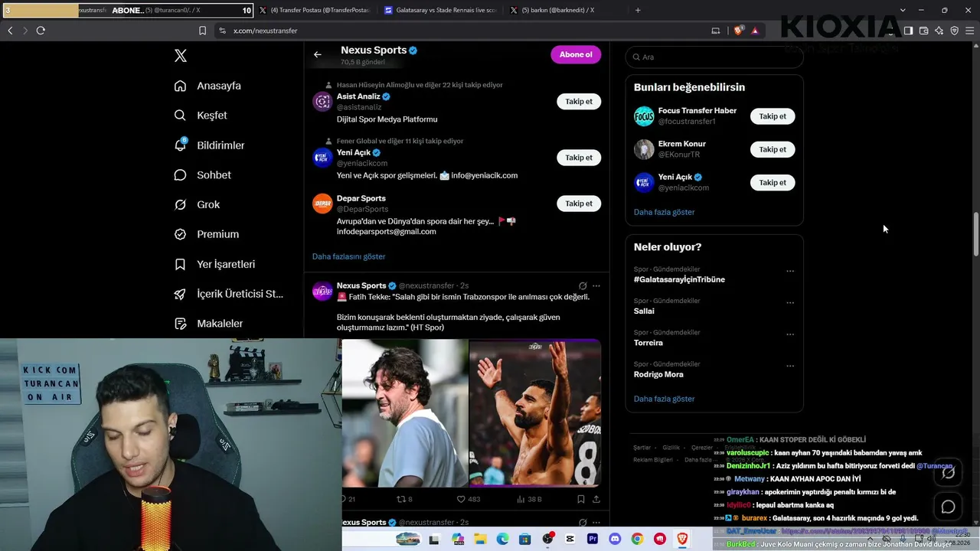
Task: Click Daha fazlasını göster link
Action: (x=348, y=256)
